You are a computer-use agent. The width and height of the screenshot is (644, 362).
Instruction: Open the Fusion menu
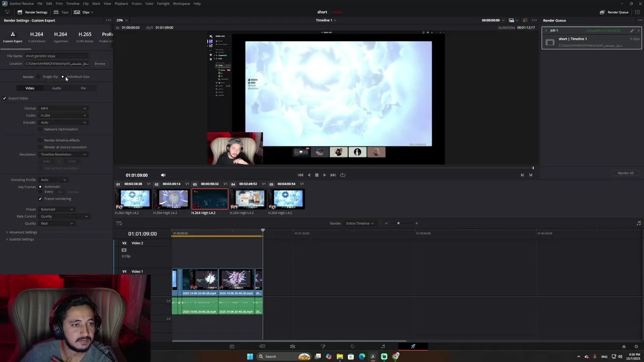pyautogui.click(x=136, y=4)
